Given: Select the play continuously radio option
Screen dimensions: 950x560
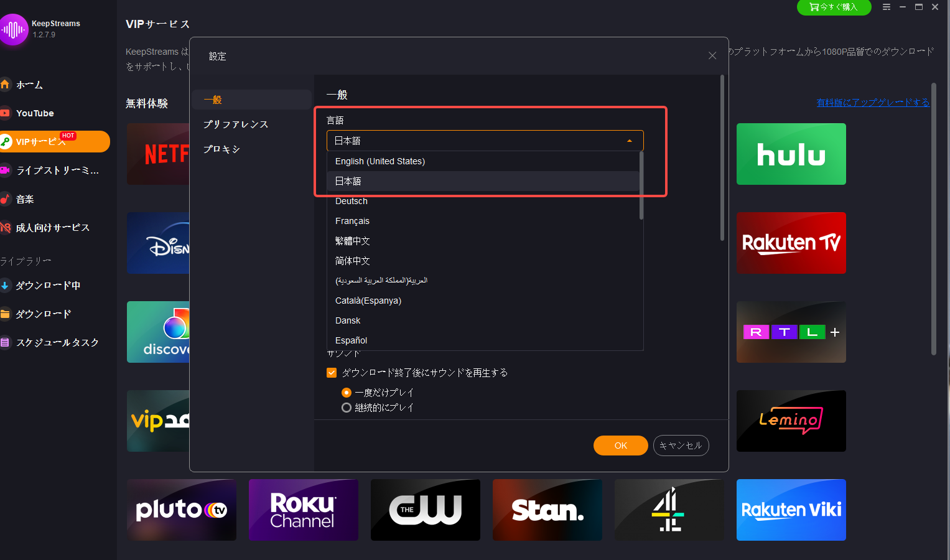Looking at the screenshot, I should (347, 408).
